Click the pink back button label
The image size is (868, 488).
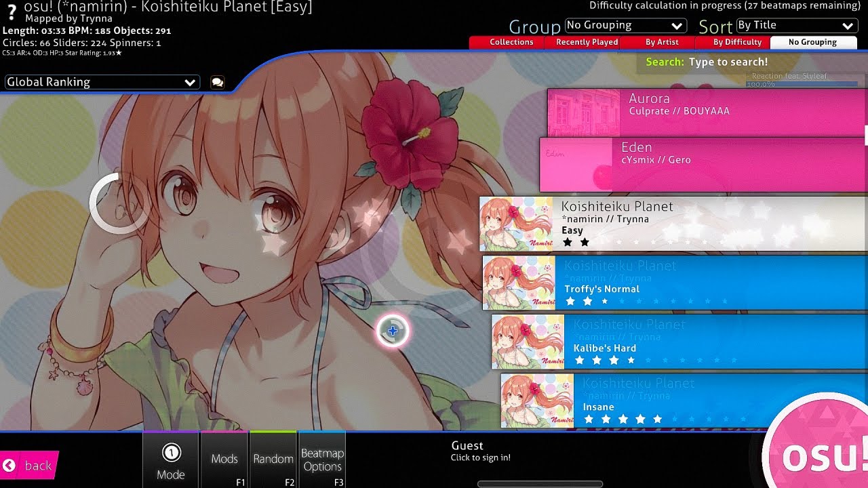click(38, 466)
